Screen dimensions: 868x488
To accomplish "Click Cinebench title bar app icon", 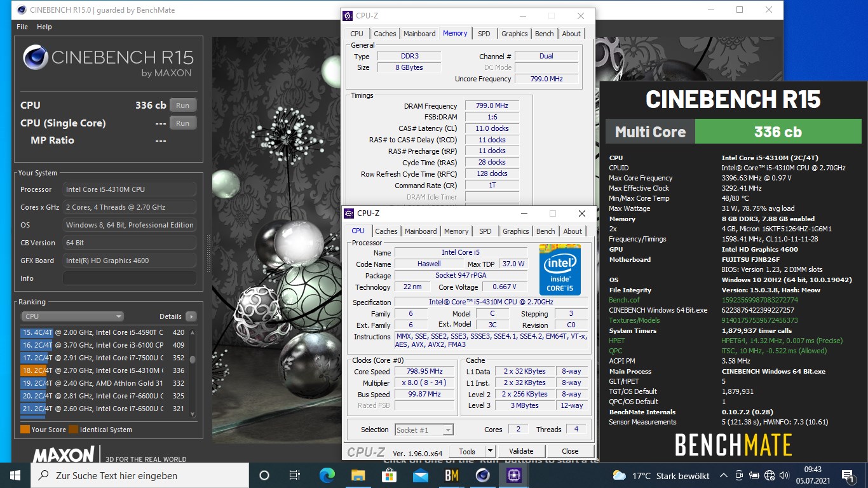I will coord(22,10).
